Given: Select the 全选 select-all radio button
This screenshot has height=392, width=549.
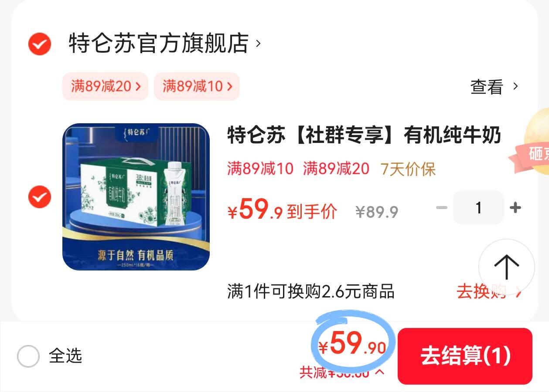Looking at the screenshot, I should 28,356.
